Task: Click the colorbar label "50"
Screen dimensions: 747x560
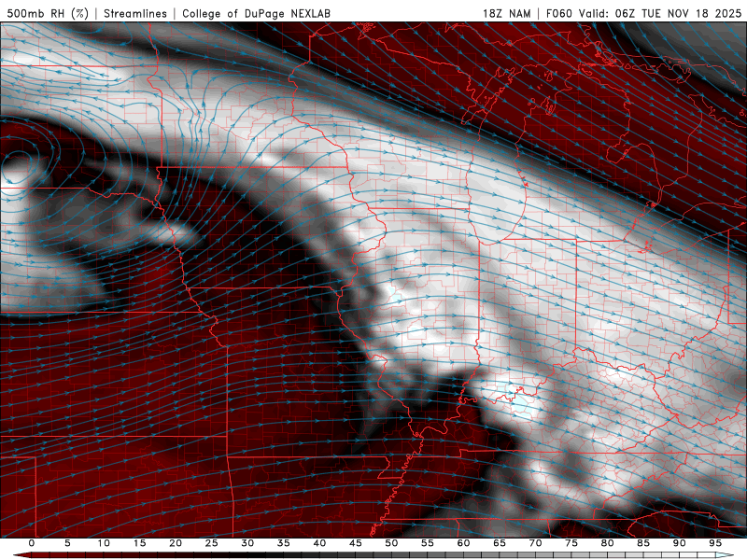Action: click(x=391, y=543)
